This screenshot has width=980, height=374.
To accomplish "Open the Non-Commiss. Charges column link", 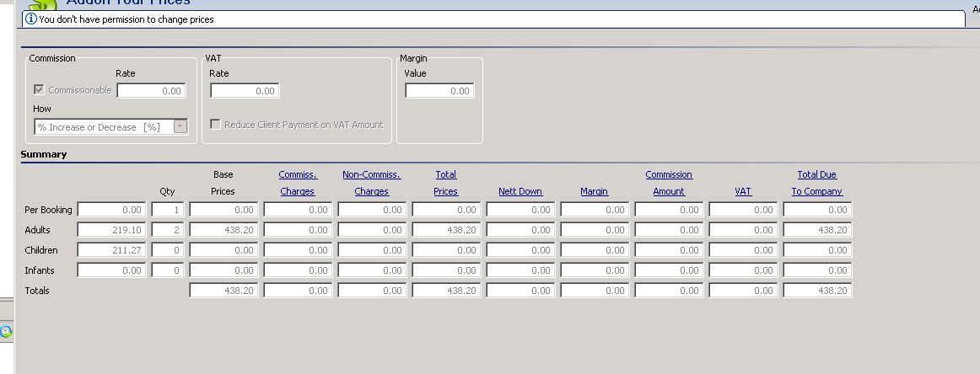I will [372, 183].
